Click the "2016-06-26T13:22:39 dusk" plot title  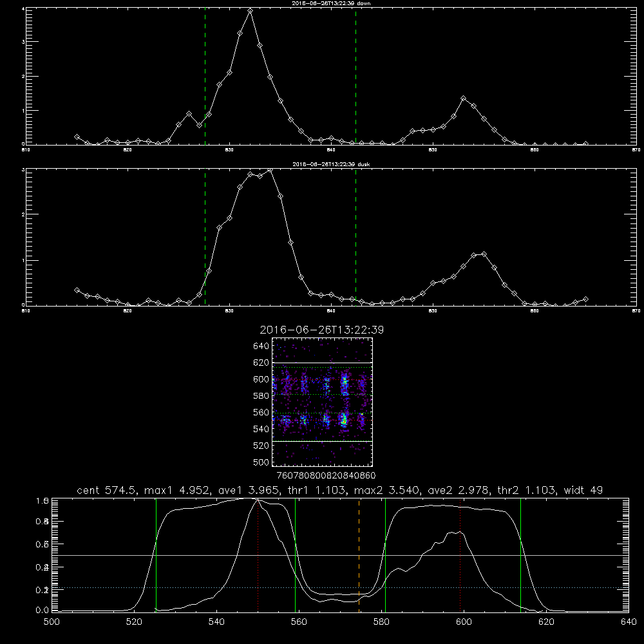[331, 164]
